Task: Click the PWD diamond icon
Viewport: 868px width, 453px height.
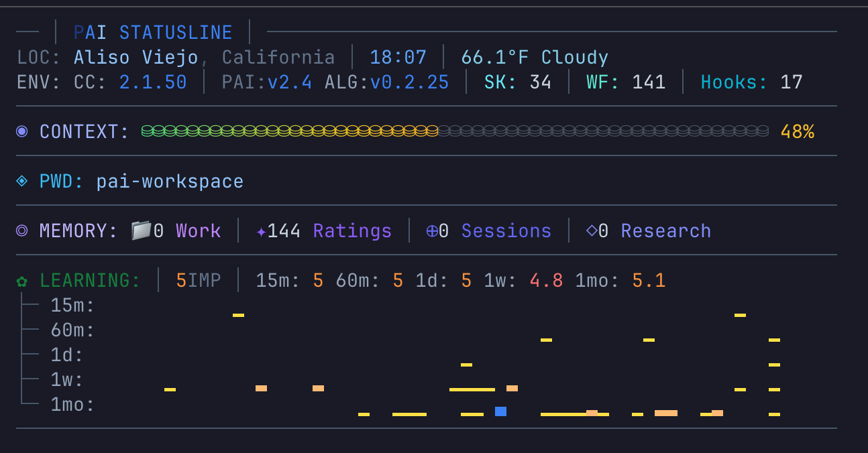Action: click(x=22, y=181)
